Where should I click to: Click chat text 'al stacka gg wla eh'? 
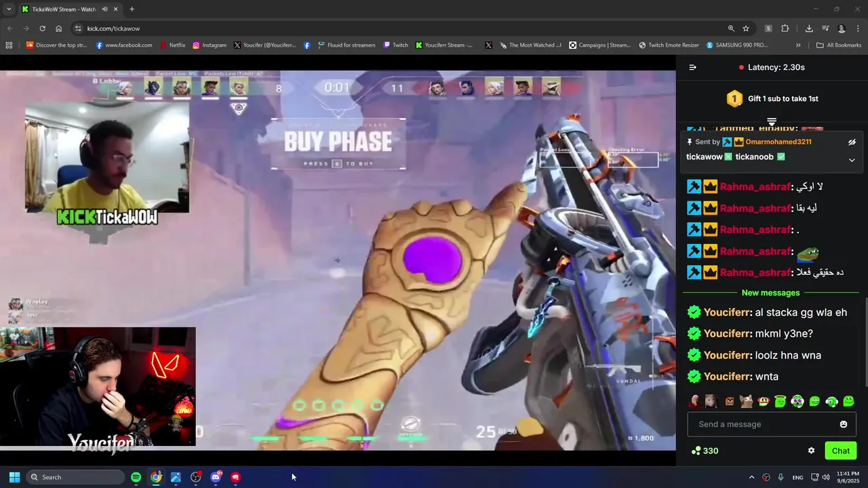801,312
